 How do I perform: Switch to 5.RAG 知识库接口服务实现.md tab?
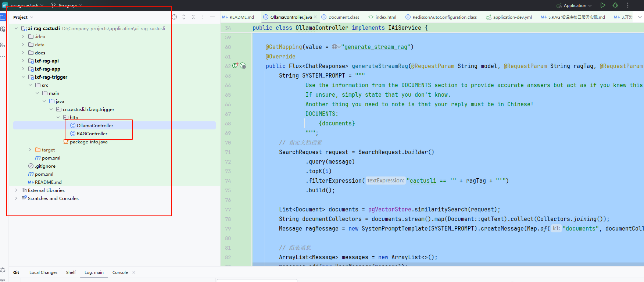click(x=573, y=17)
